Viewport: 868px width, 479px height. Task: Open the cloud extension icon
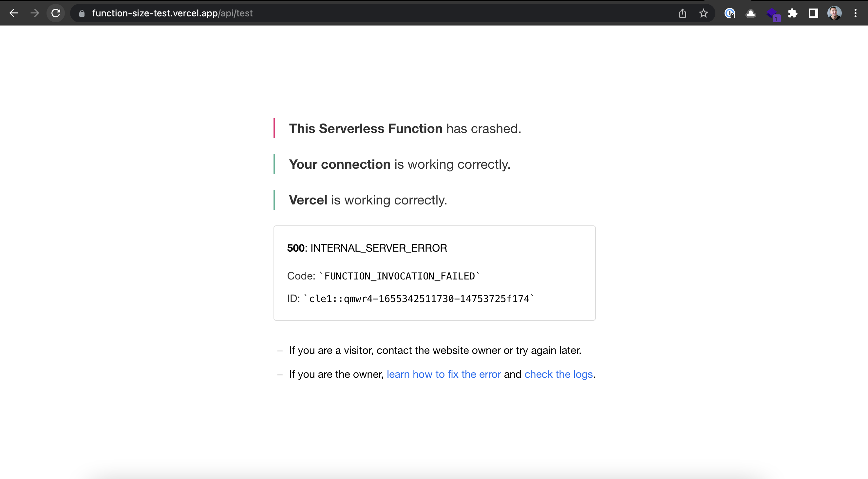[x=750, y=13]
